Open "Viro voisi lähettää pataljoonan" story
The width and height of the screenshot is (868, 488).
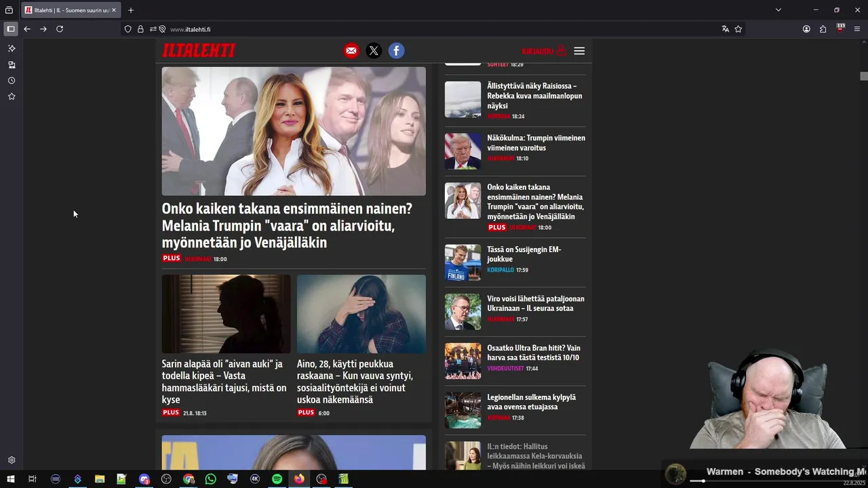536,304
